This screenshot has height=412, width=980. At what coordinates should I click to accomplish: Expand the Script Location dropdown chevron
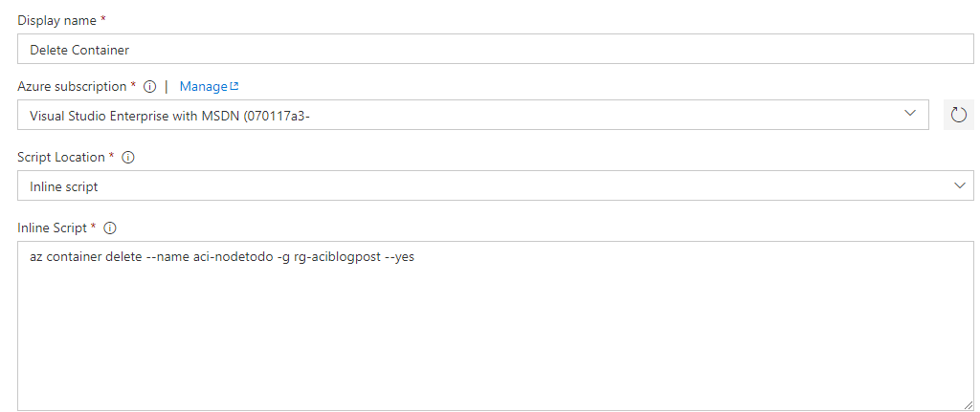click(961, 185)
